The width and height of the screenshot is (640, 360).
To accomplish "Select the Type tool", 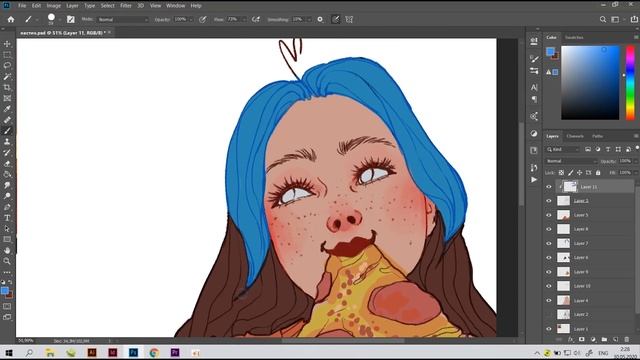I will click(x=7, y=218).
